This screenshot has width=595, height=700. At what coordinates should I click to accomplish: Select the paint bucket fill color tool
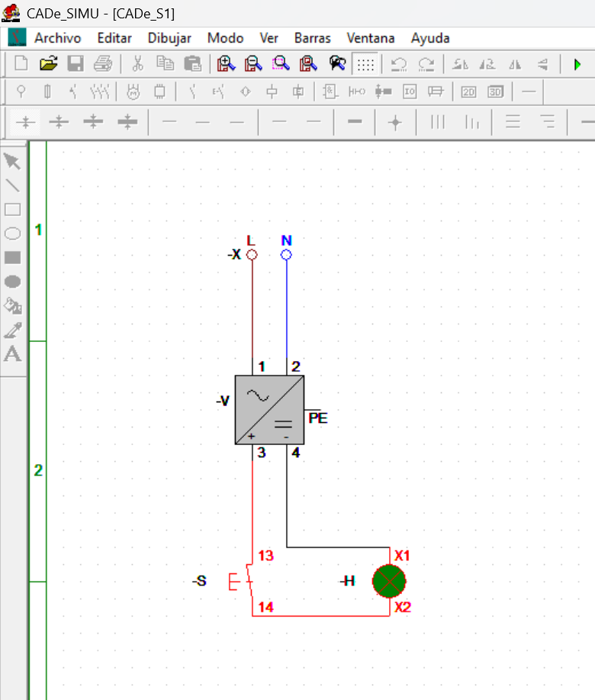click(12, 306)
